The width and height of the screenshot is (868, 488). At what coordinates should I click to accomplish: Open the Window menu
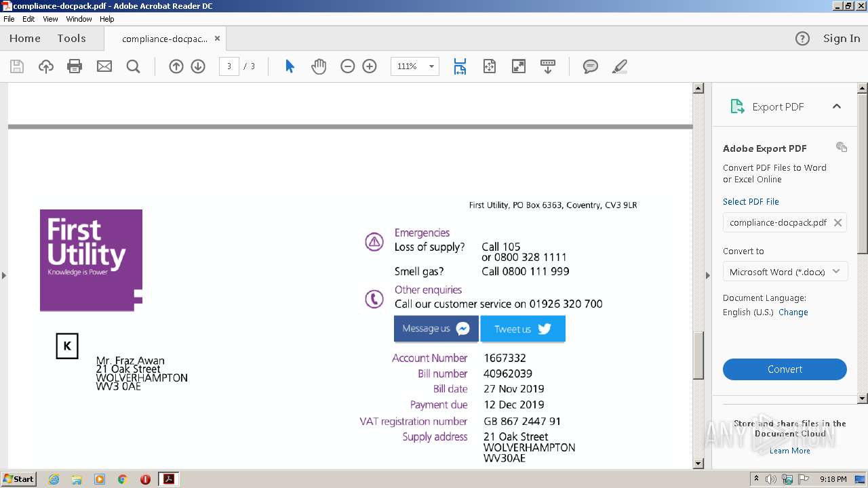point(79,19)
